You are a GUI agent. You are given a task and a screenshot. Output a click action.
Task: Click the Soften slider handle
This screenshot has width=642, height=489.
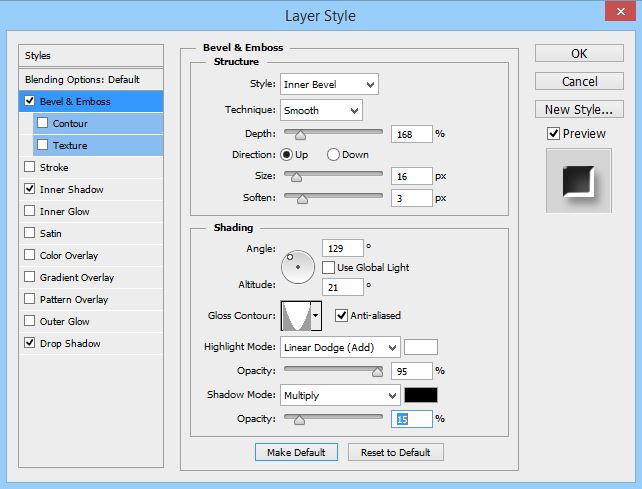[303, 199]
